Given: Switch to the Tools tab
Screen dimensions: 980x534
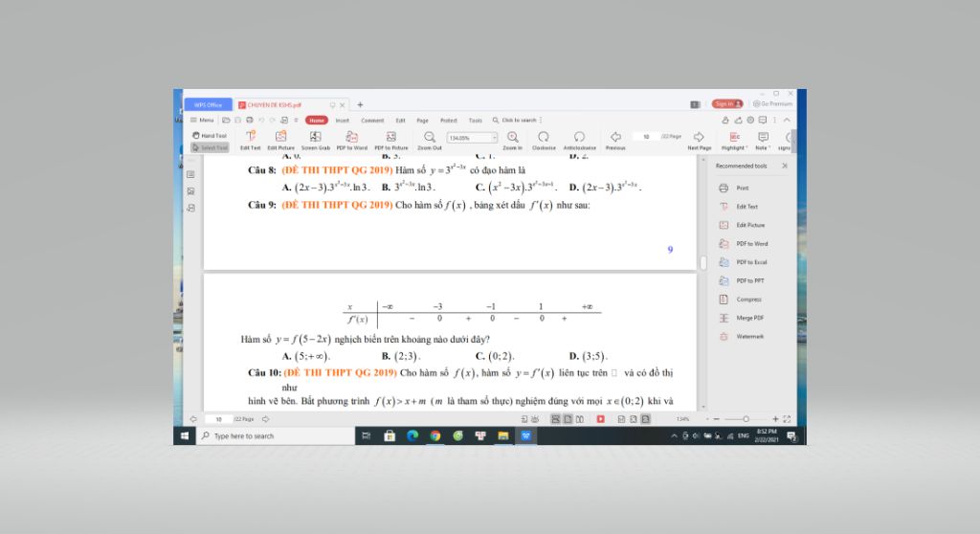Looking at the screenshot, I should tap(476, 120).
